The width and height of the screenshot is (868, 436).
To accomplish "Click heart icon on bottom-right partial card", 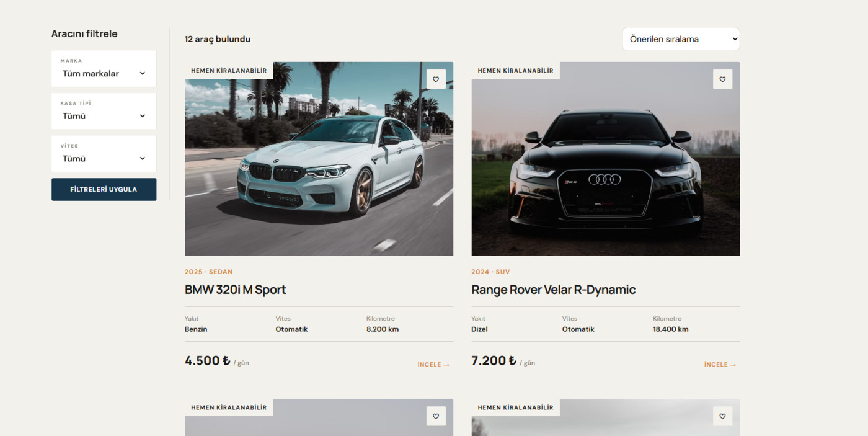I will 722,416.
